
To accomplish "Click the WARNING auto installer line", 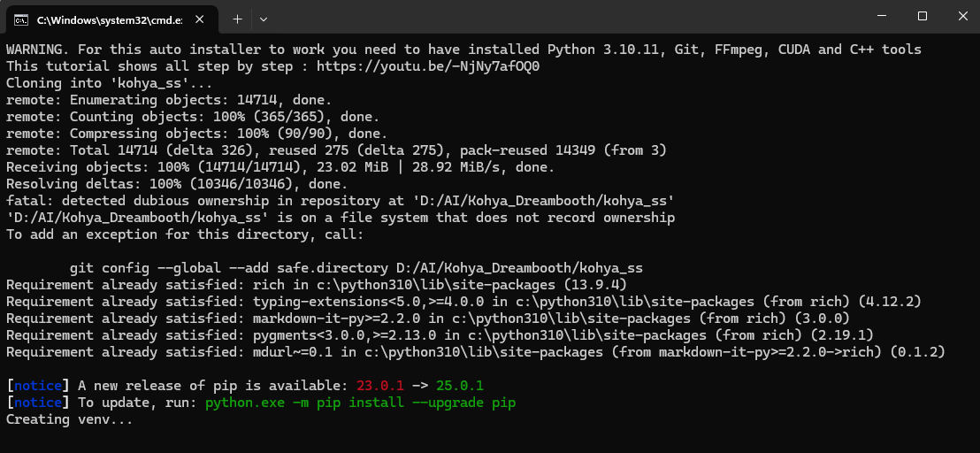I will point(463,50).
